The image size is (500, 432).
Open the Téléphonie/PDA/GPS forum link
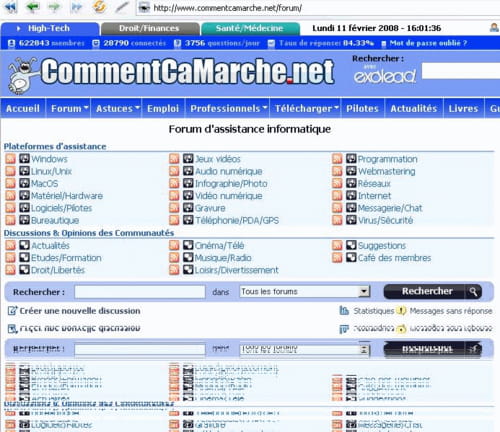237,220
